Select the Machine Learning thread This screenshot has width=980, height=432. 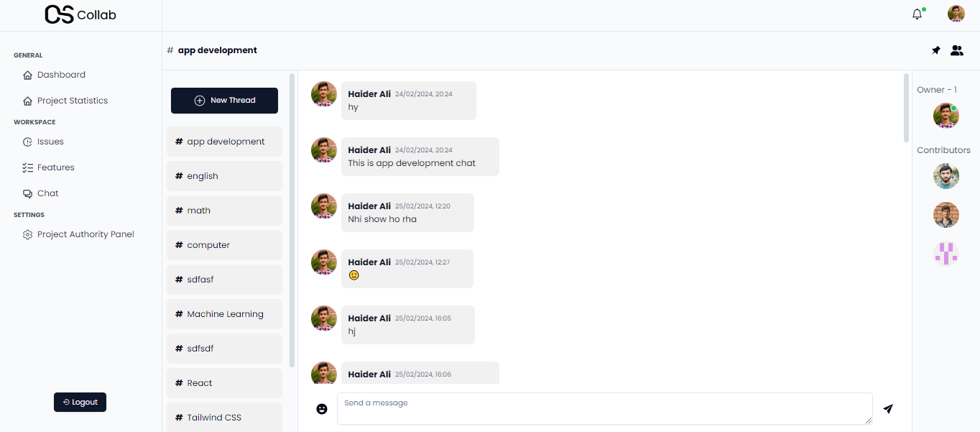tap(225, 314)
